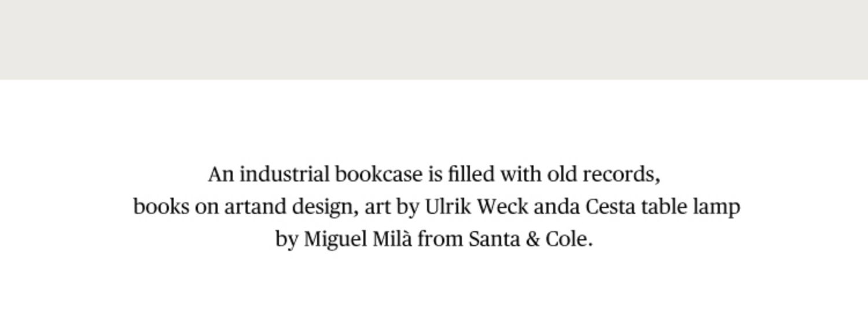868x319 pixels.
Task: Click the word "records" ending the first line
Action: click(x=620, y=175)
